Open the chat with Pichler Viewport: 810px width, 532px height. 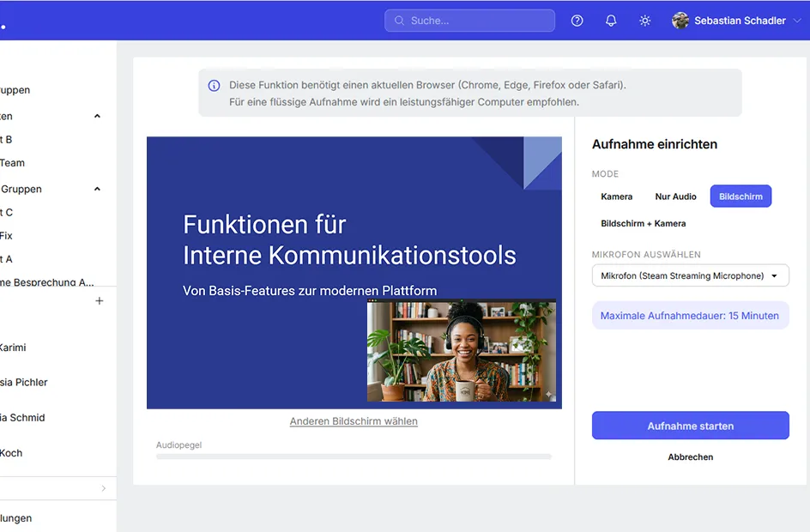[x=24, y=382]
